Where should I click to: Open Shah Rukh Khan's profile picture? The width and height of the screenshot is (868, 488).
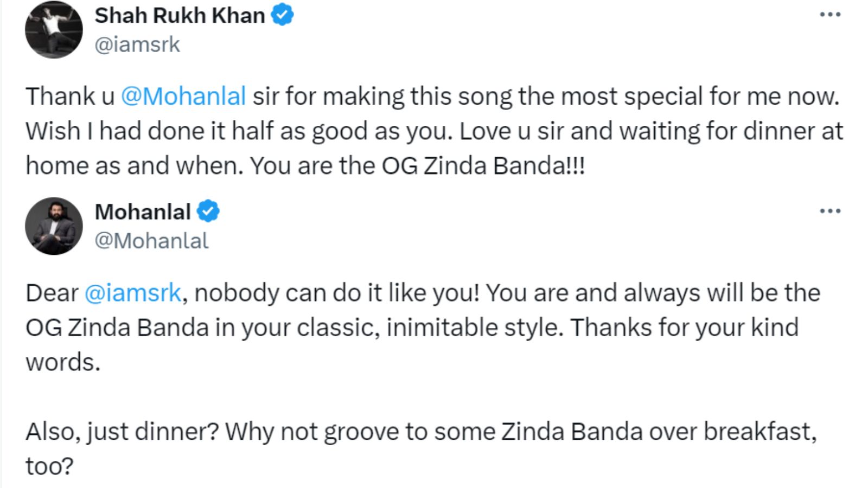click(x=54, y=30)
